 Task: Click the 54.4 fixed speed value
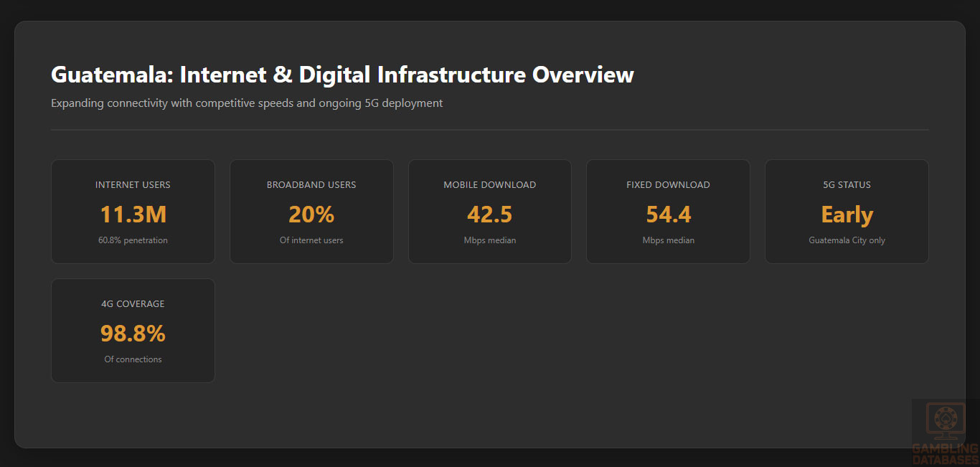(668, 214)
